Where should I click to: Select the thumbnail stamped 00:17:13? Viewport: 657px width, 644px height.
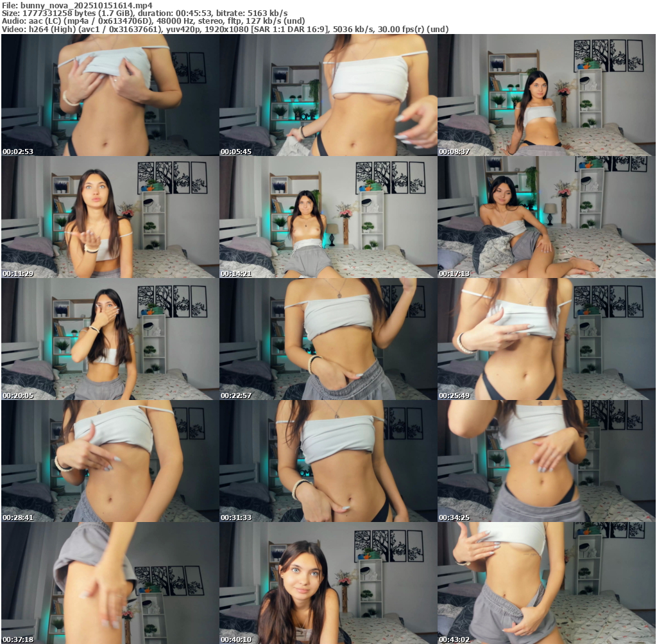point(546,217)
